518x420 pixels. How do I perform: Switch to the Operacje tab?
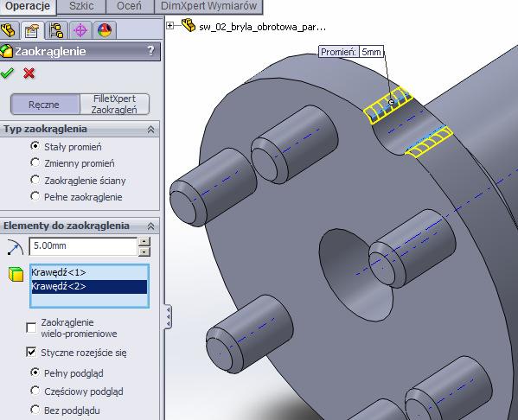click(28, 6)
